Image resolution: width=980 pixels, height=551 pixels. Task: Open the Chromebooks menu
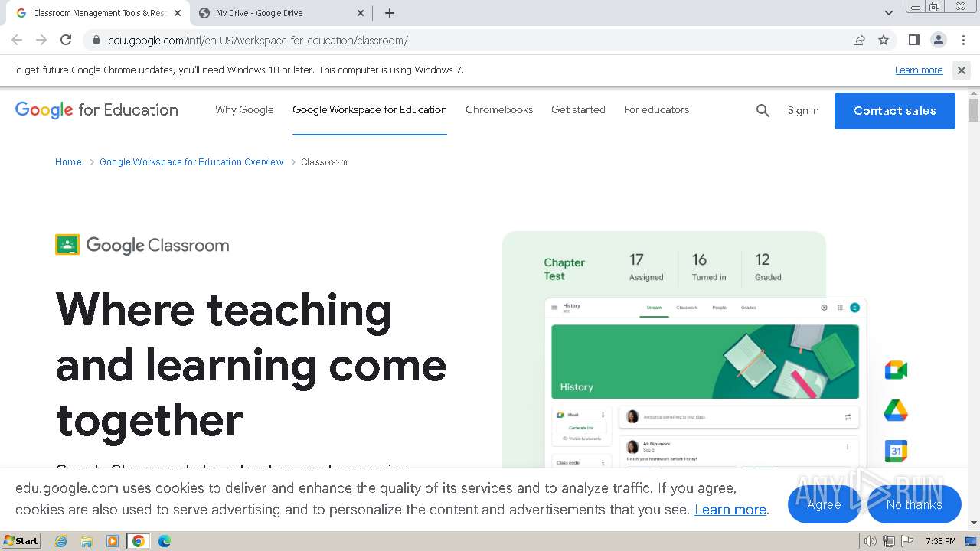tap(499, 109)
